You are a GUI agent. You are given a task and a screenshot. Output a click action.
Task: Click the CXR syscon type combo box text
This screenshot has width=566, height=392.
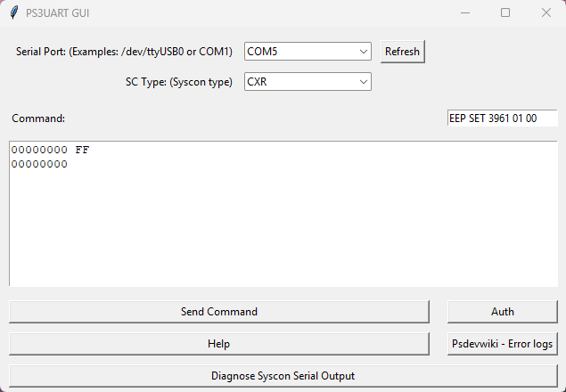pos(294,82)
